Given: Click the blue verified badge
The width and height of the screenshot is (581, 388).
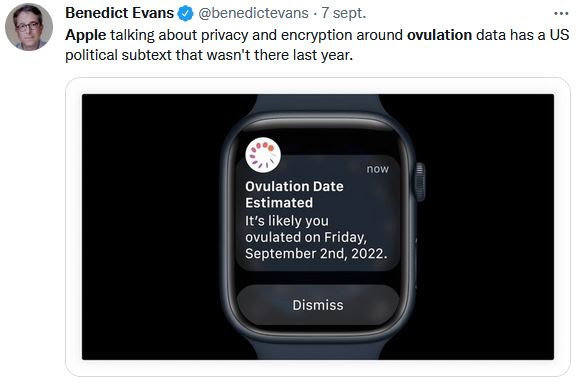Looking at the screenshot, I should tap(185, 14).
